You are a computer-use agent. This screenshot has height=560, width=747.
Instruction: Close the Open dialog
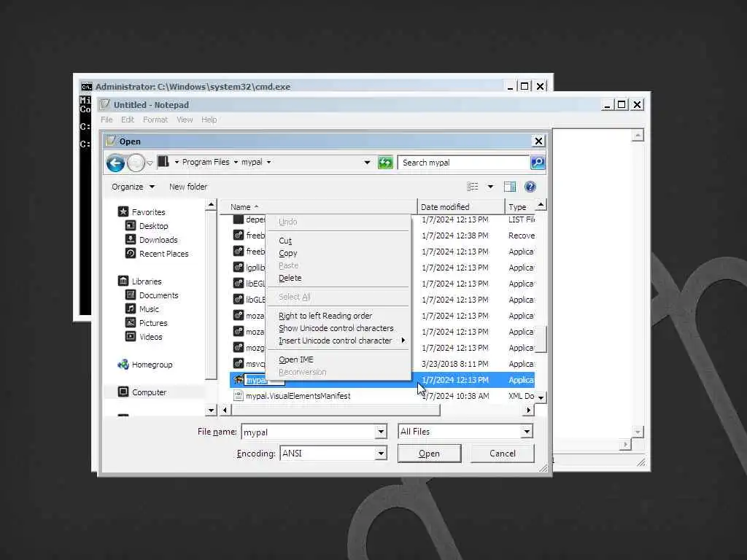click(x=538, y=141)
